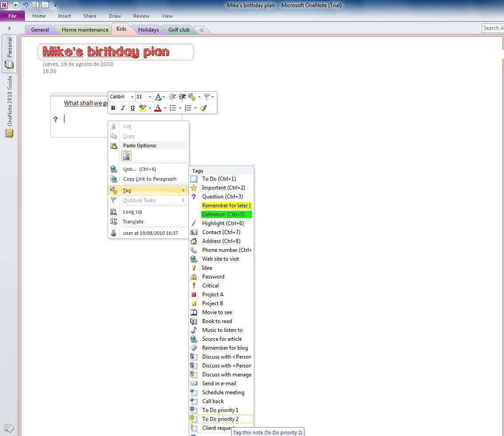This screenshot has height=436, width=504.
Task: Apply the To Do priority 1 tag
Action: point(221,410)
